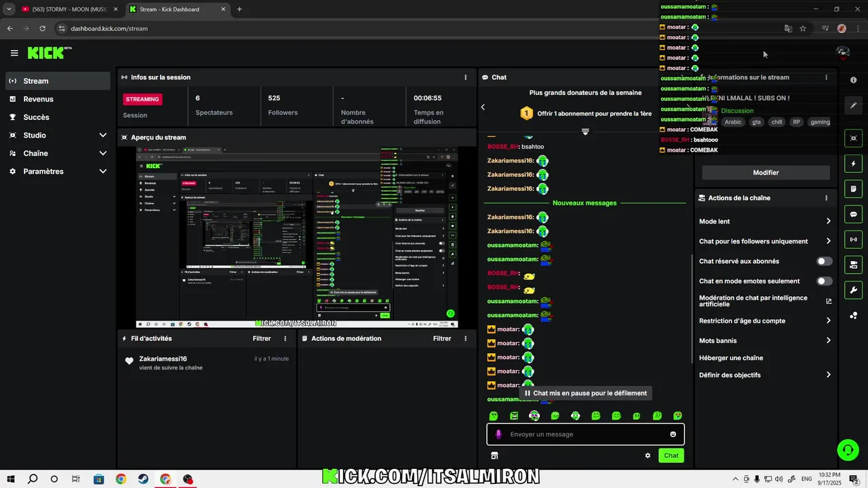Screen dimensions: 868x488
Task: Open the shop icon below message box
Action: (x=494, y=455)
